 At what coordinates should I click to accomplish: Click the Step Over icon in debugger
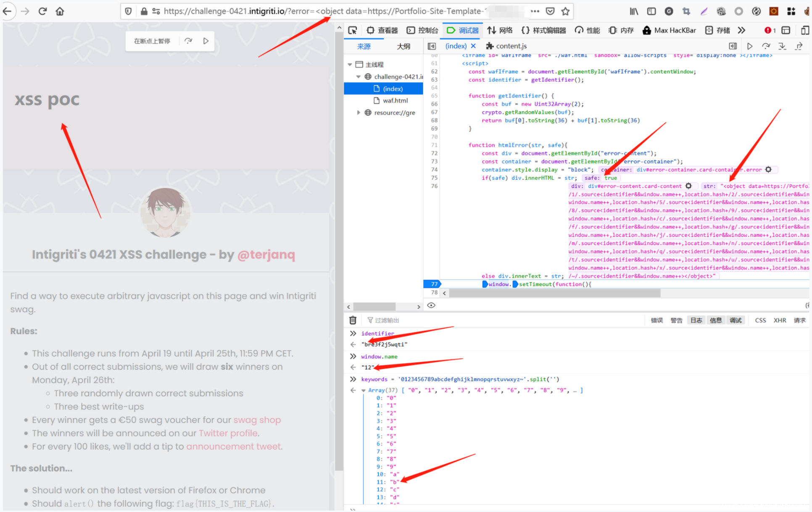click(x=766, y=46)
